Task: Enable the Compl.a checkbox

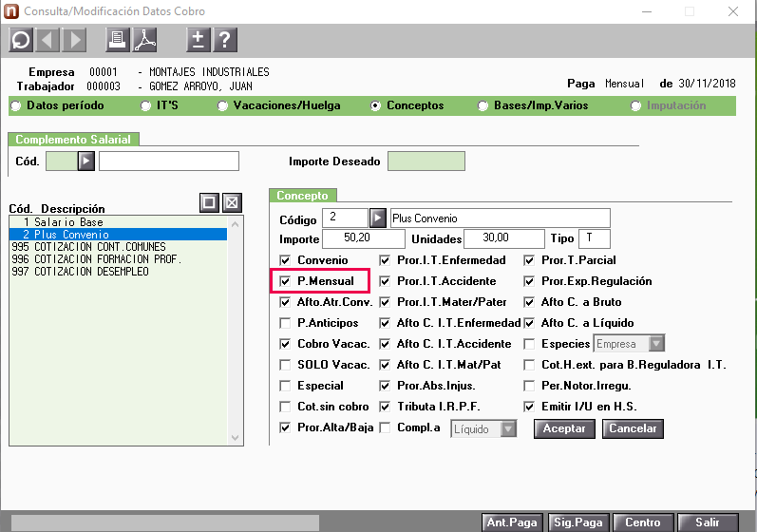Action: 385,427
